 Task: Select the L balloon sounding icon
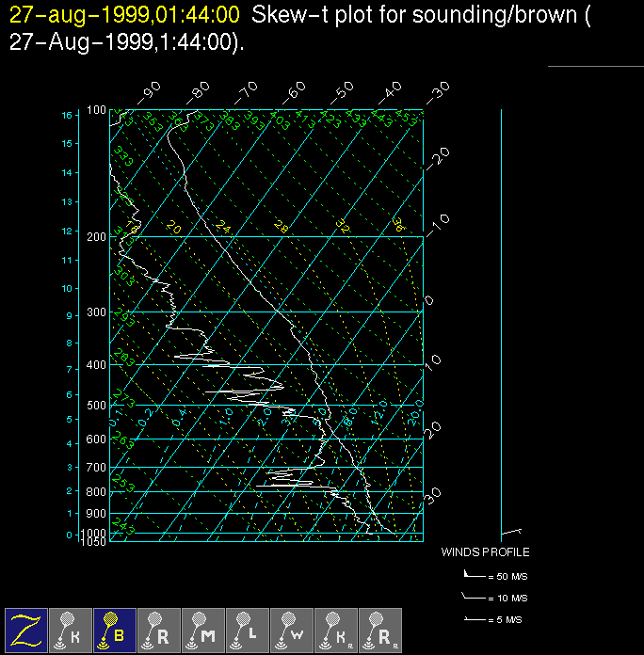point(249,630)
